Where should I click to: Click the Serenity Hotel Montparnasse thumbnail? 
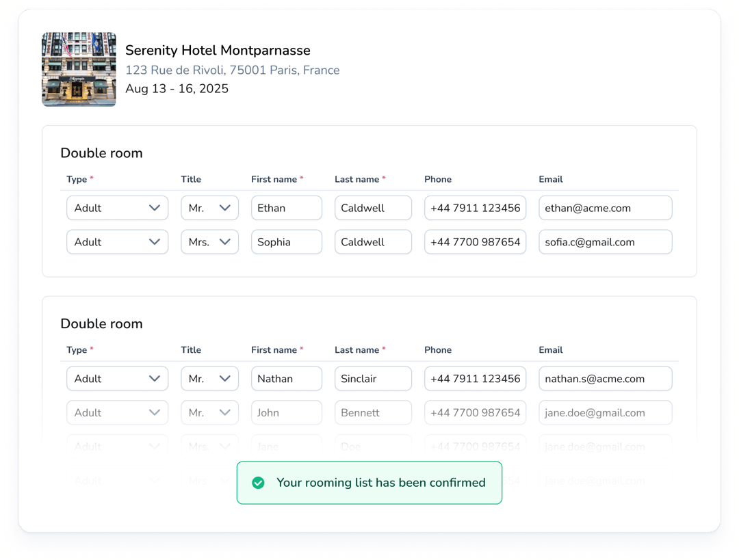(79, 70)
